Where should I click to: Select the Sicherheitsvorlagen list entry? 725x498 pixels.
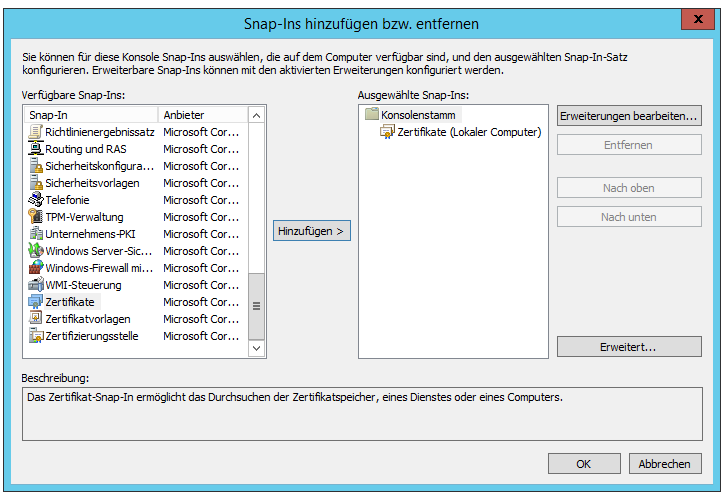[92, 183]
